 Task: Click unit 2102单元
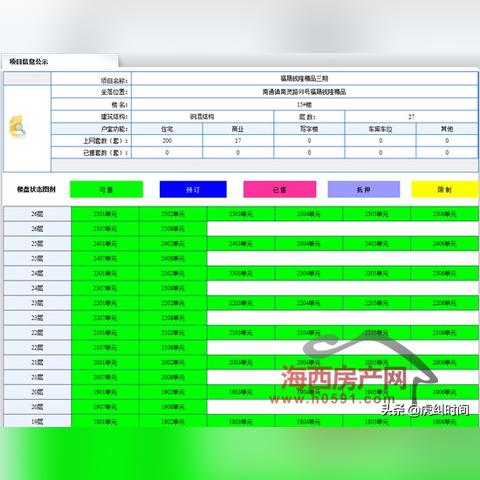click(173, 333)
